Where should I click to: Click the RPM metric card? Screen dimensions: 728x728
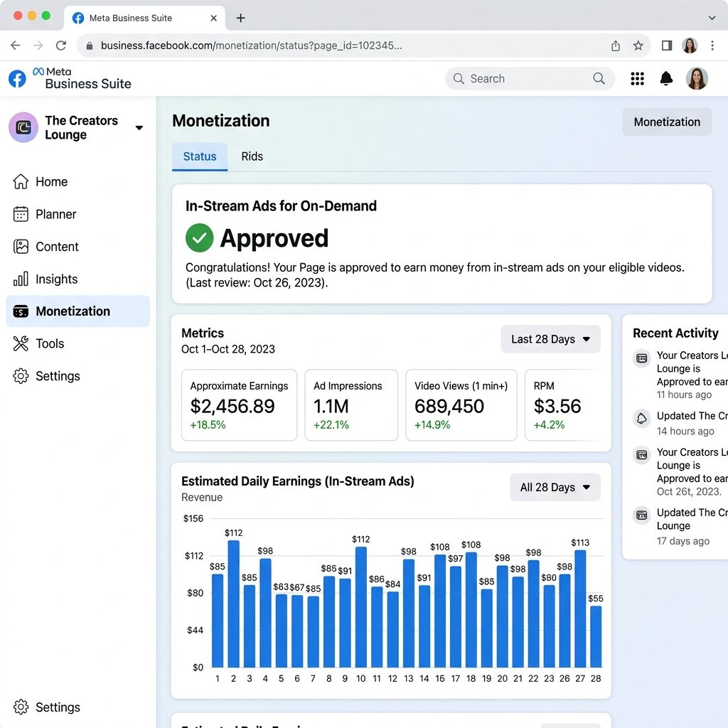[x=562, y=405]
